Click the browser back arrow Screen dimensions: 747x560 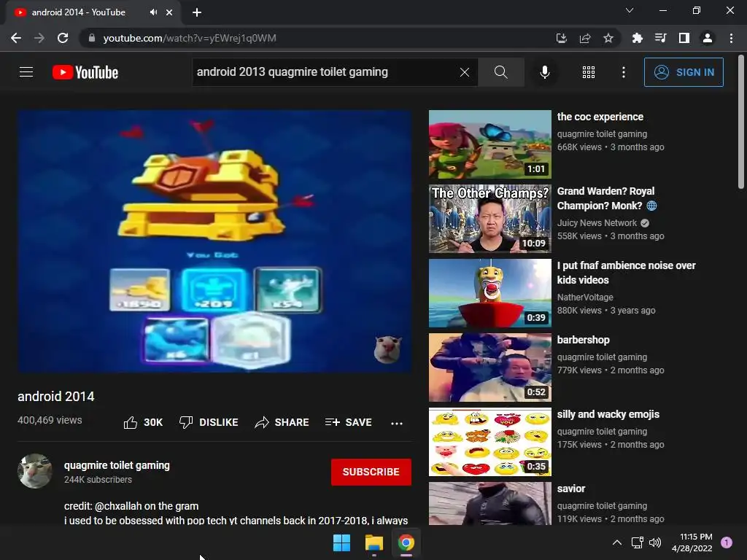pyautogui.click(x=16, y=38)
